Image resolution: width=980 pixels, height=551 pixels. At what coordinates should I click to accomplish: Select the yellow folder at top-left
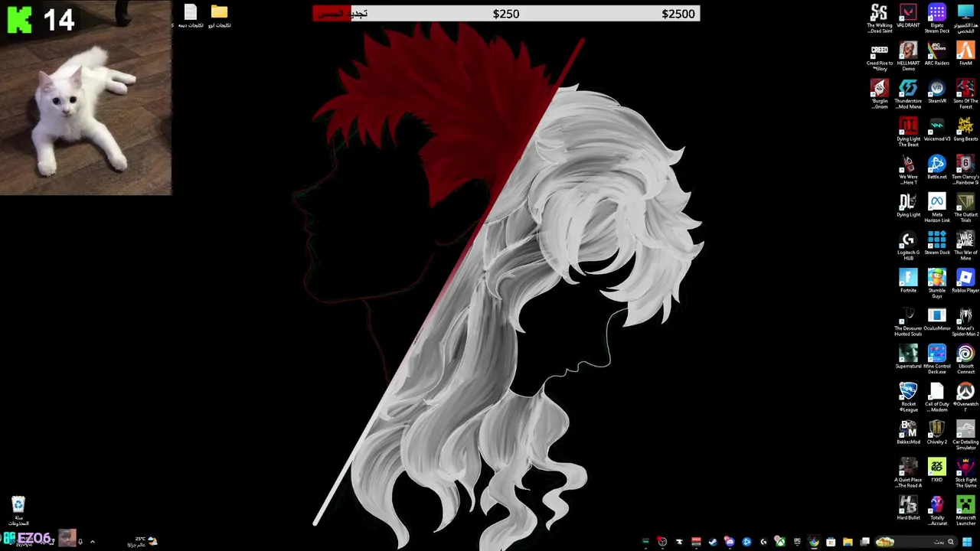coord(219,16)
